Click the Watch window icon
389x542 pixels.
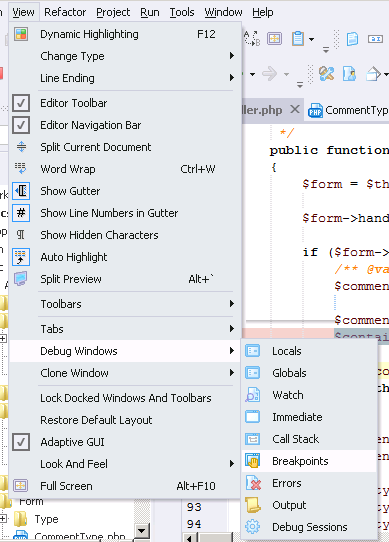(x=253, y=395)
